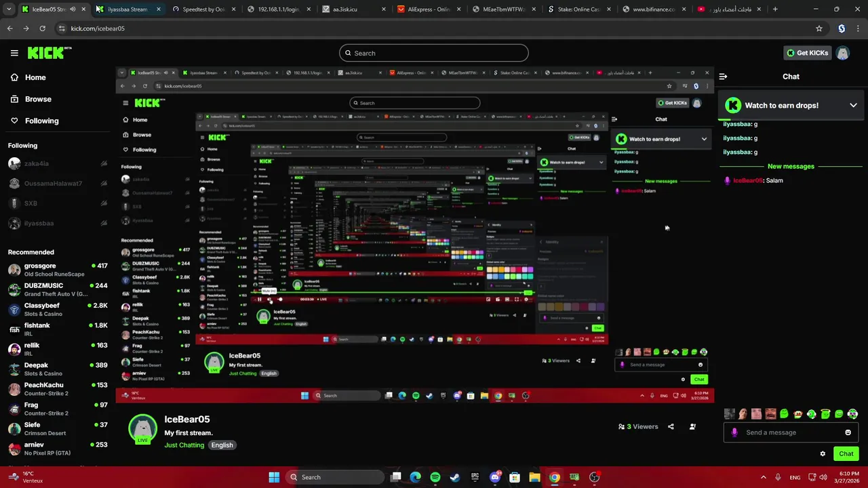The image size is (868, 488).
Task: Open Spotify from the taskbar
Action: coord(435,477)
